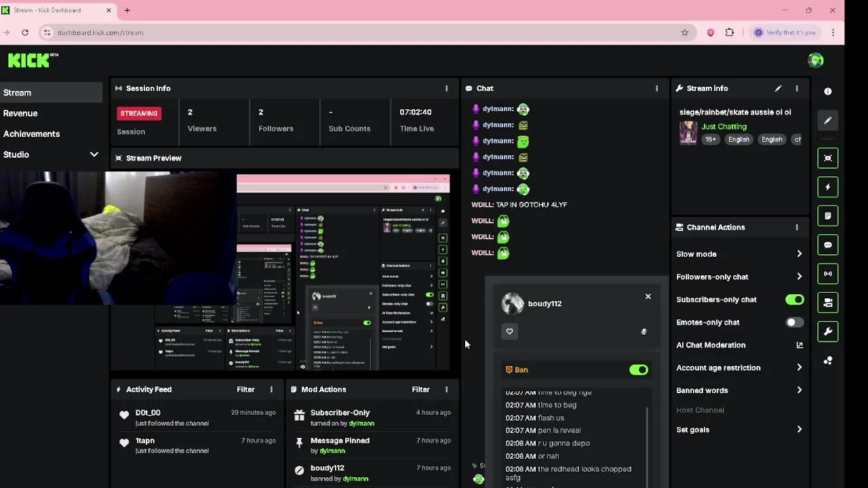
Task: Open the info icon in right sidebar
Action: point(827,91)
